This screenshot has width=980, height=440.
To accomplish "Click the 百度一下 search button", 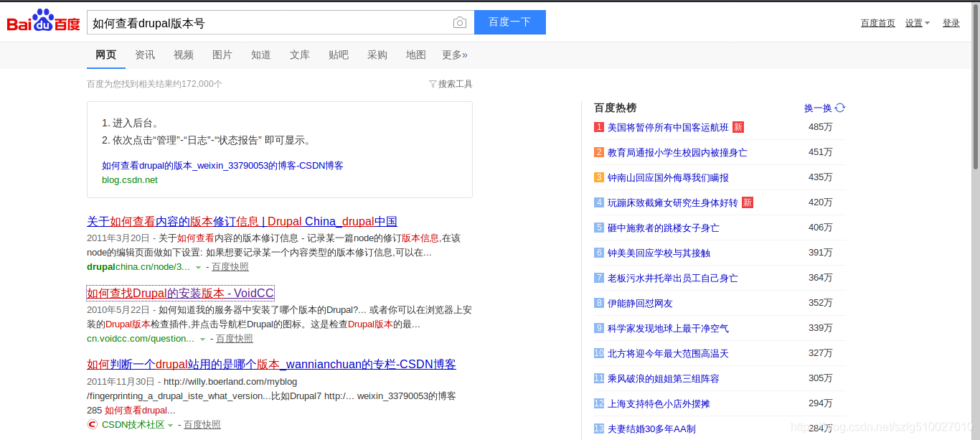I will click(510, 22).
